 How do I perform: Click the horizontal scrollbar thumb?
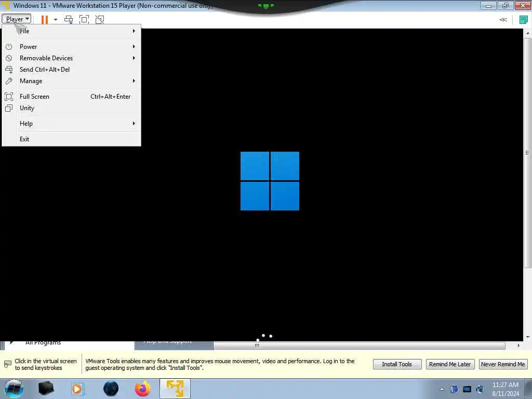[x=360, y=345]
